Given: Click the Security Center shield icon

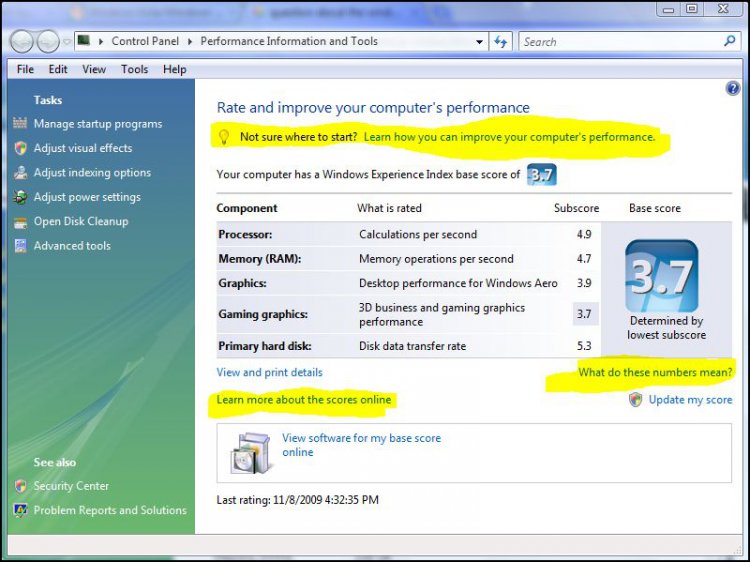Looking at the screenshot, I should [x=21, y=486].
